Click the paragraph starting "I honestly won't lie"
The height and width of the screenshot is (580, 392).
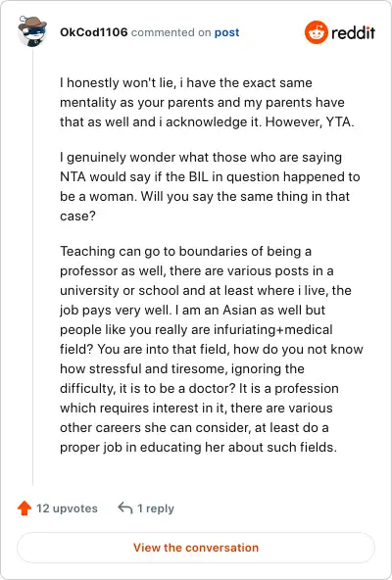tap(208, 102)
